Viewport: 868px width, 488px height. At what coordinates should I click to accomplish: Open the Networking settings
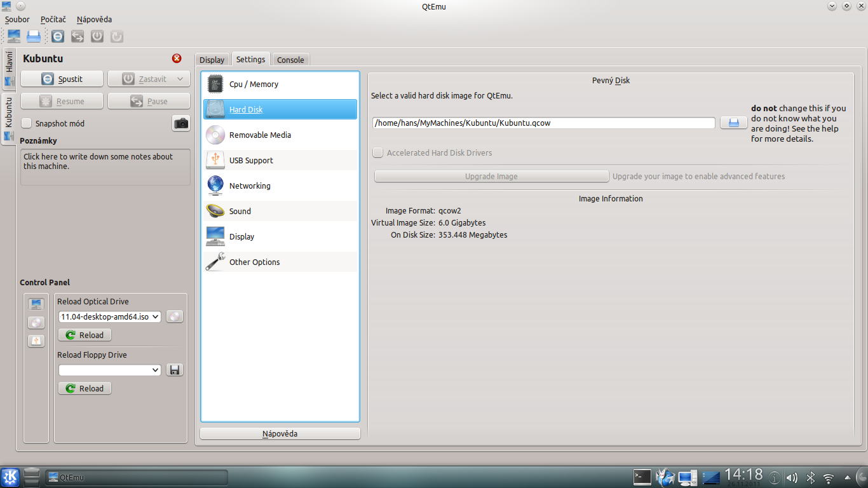click(280, 186)
